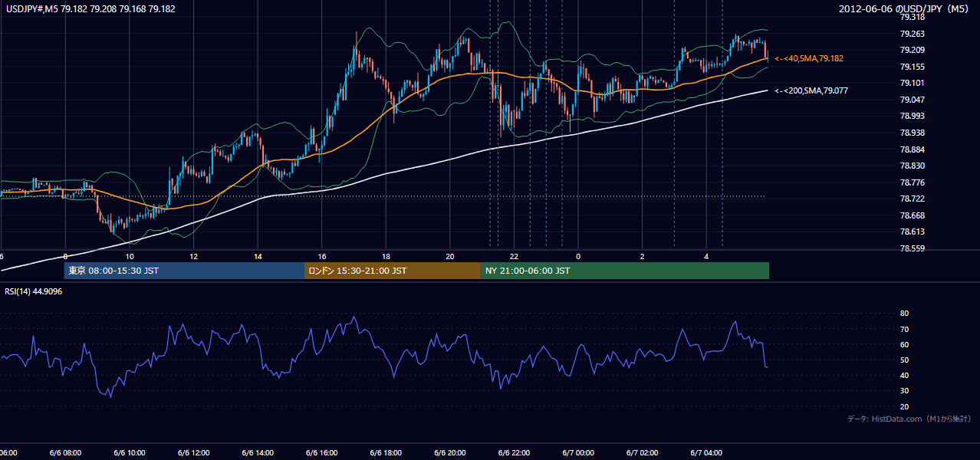Click the 2012-06-06 のUSD/JPY（M5） heading
The image size is (980, 460).
tap(905, 9)
